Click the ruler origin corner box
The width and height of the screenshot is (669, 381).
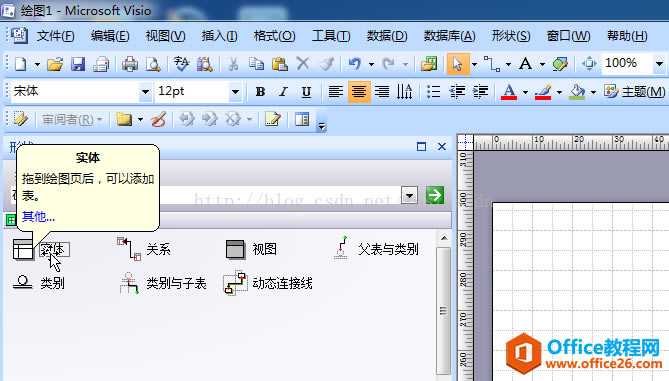coord(465,142)
